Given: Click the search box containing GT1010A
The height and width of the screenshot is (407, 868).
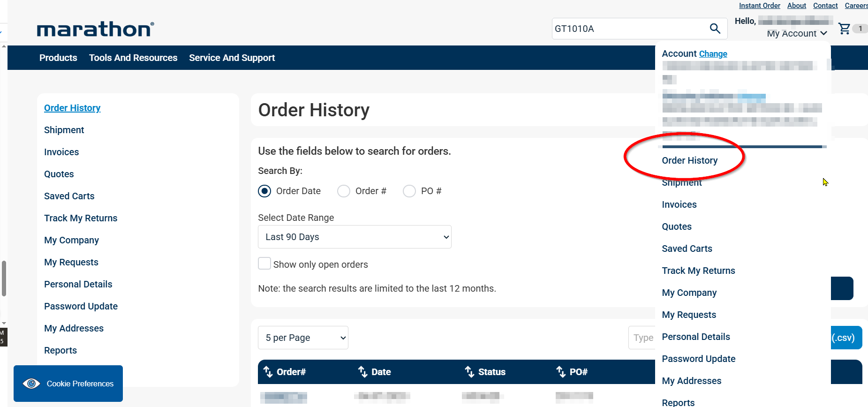Looking at the screenshot, I should click(628, 29).
